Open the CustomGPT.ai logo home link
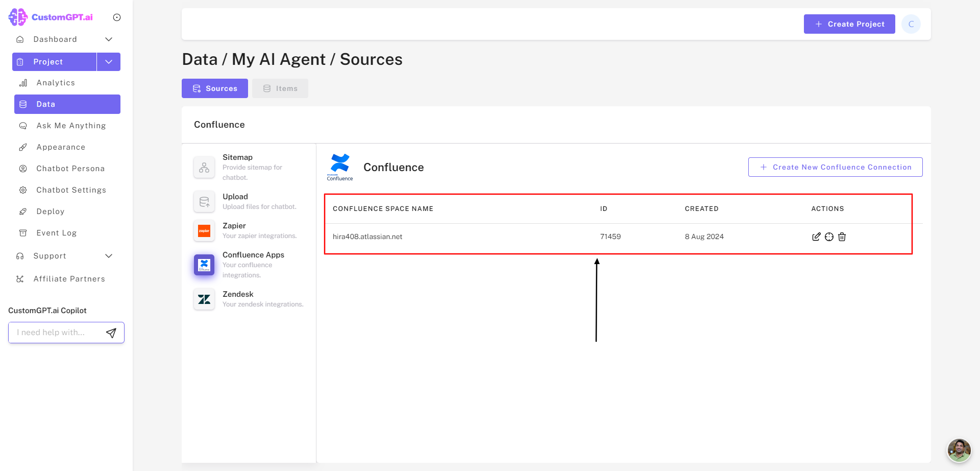The width and height of the screenshot is (980, 471). [x=51, y=17]
